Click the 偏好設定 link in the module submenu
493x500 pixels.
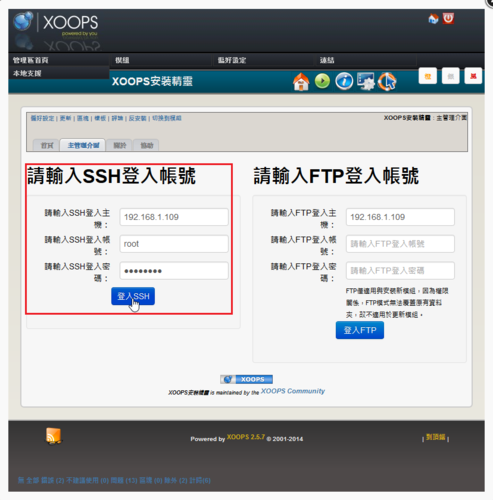pyautogui.click(x=42, y=118)
